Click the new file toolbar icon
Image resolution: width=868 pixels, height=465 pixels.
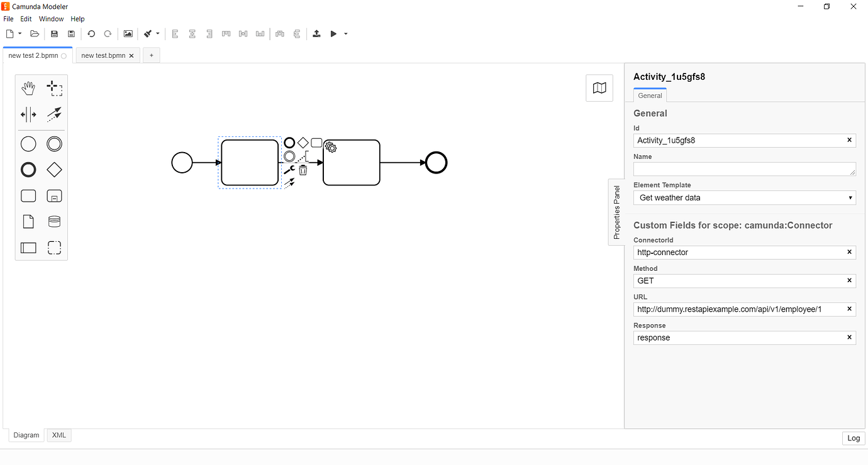point(9,34)
